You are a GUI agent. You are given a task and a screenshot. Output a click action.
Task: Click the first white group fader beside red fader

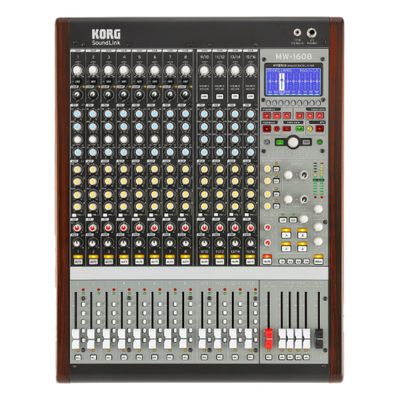coord(282,339)
